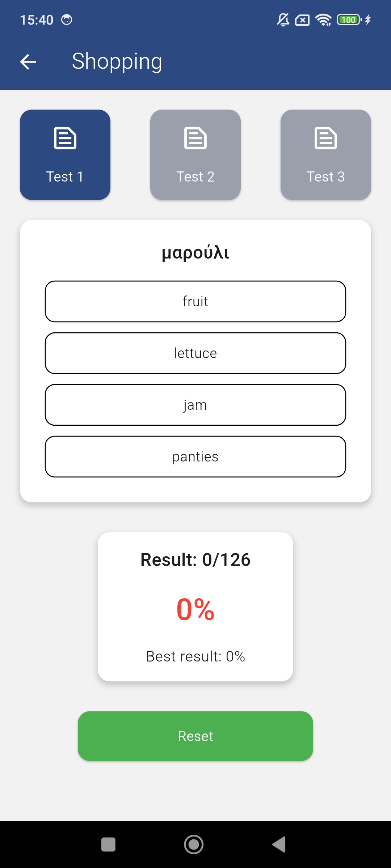The width and height of the screenshot is (391, 868).
Task: Choose the answer "jam"
Action: [x=195, y=405]
